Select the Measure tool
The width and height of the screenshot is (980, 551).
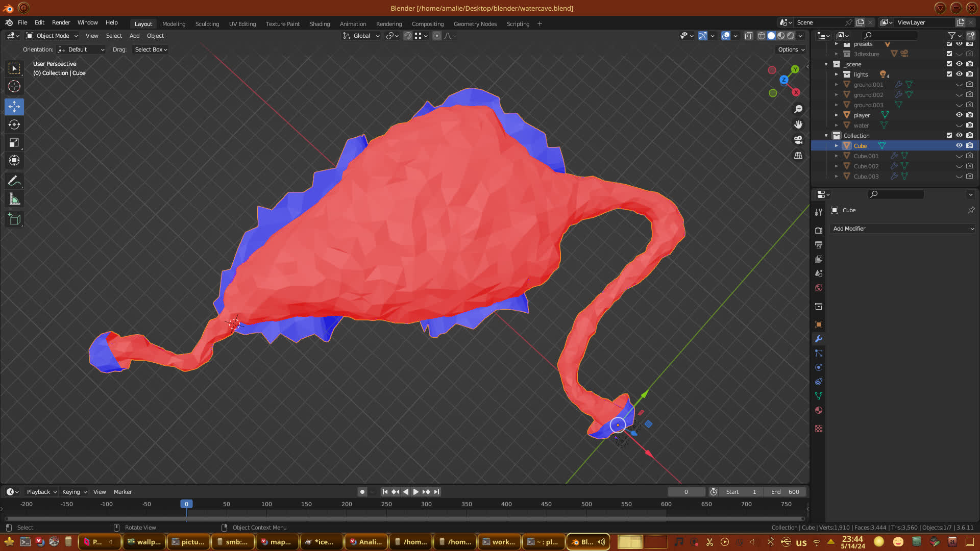(x=14, y=199)
